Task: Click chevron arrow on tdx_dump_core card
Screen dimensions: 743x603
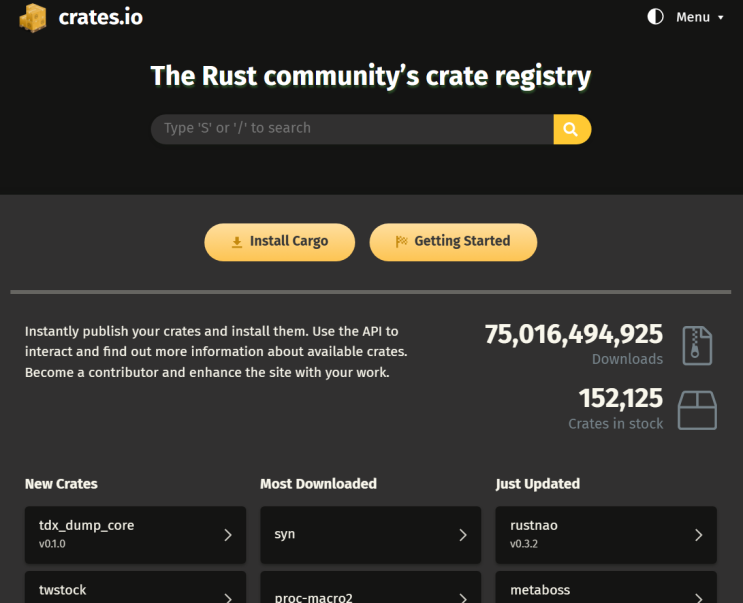Action: (x=228, y=535)
